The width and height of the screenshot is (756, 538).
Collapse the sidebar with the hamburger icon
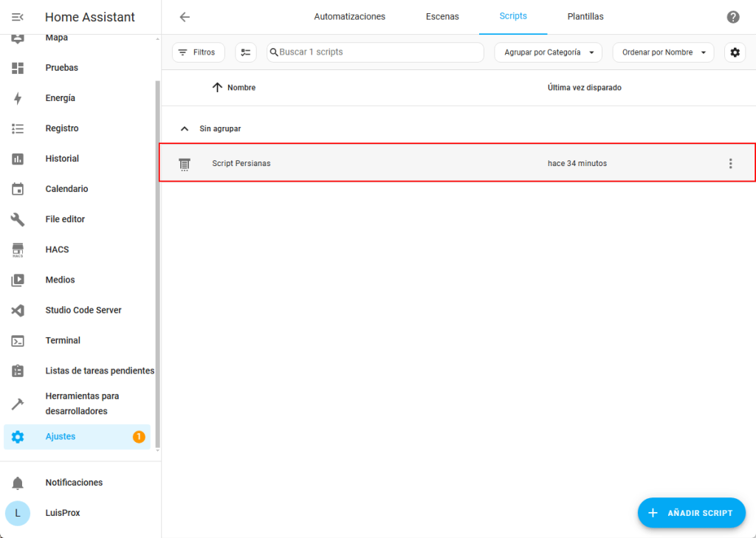[18, 17]
